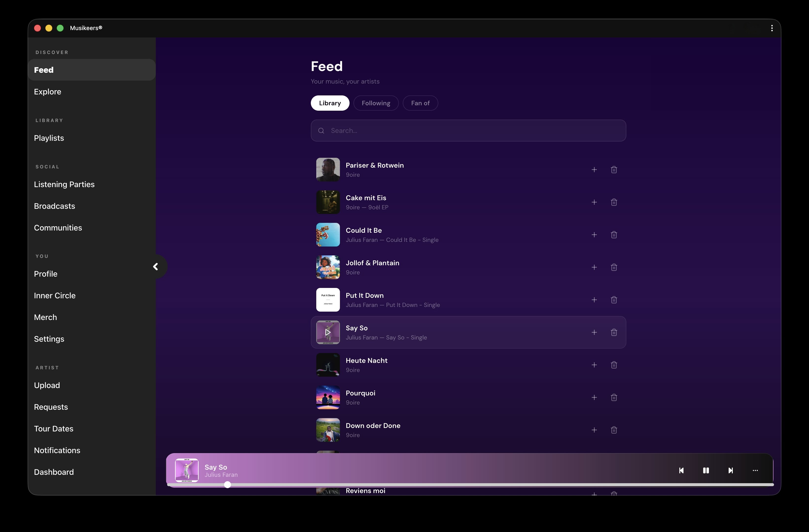The width and height of the screenshot is (809, 532).
Task: Delete Could It Be with trash icon
Action: coord(614,235)
